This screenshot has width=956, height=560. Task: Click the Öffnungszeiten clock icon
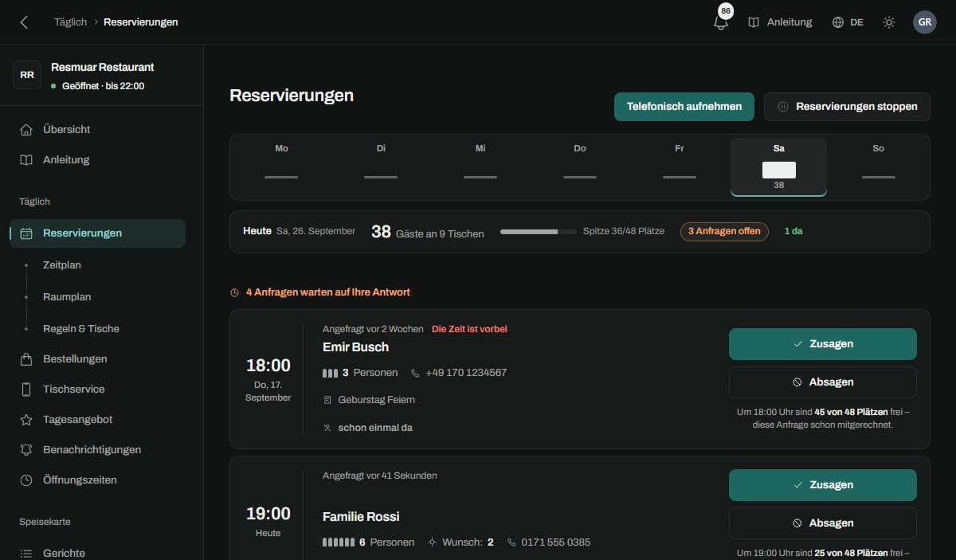click(26, 480)
